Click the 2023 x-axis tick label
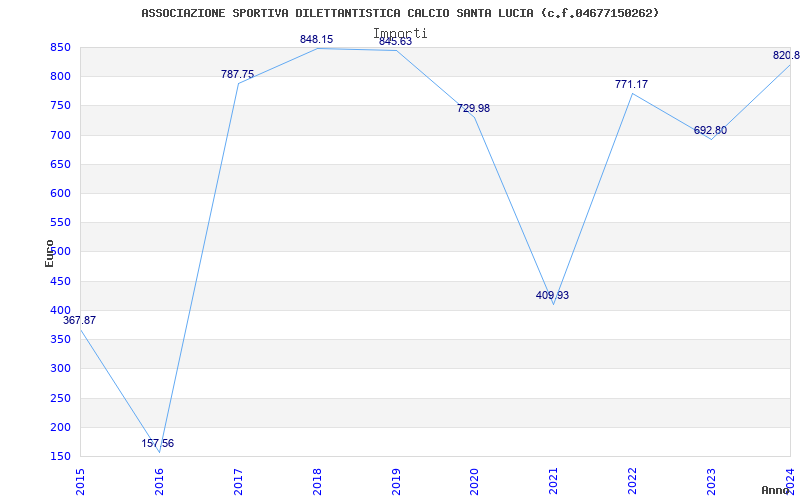 712,482
